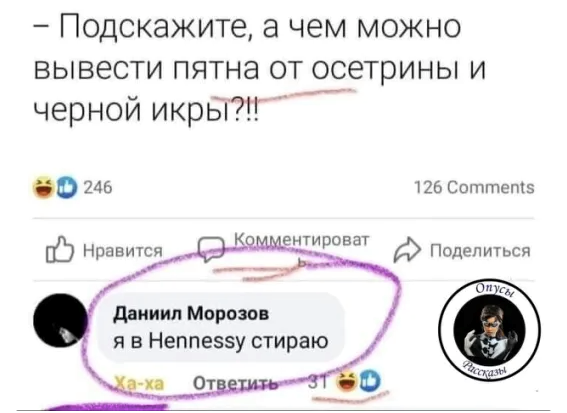Screen dimensions: 567x413
Task: Toggle the Ха-ха reaction on the comment
Action: click(139, 384)
